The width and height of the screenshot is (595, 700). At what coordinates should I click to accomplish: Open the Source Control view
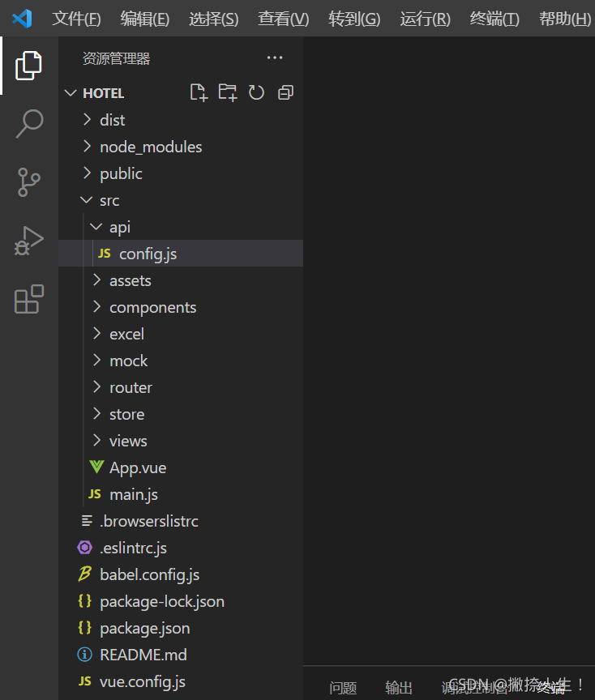click(x=28, y=182)
